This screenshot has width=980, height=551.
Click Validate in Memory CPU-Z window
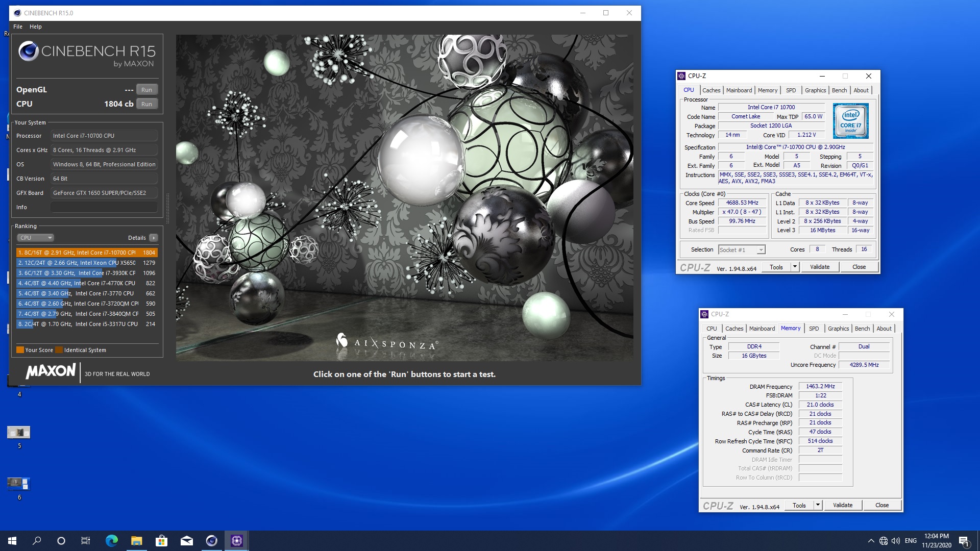[x=843, y=506]
